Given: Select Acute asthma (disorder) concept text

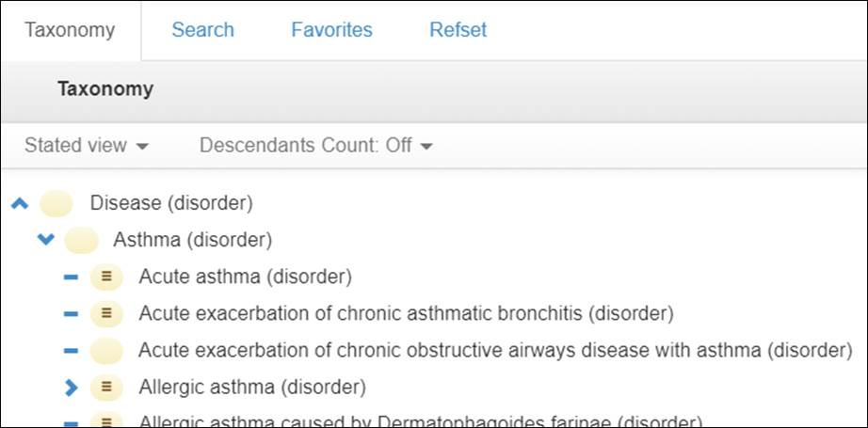Looking at the screenshot, I should pyautogui.click(x=245, y=277).
